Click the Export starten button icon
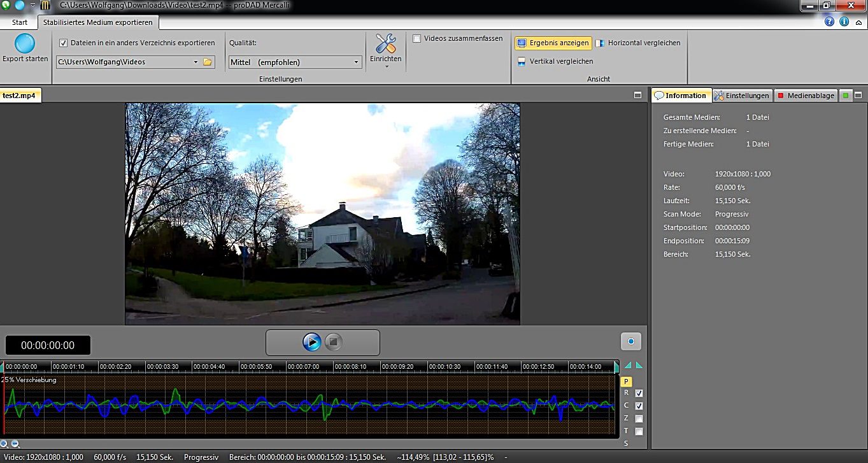The width and height of the screenshot is (868, 463). click(x=25, y=44)
